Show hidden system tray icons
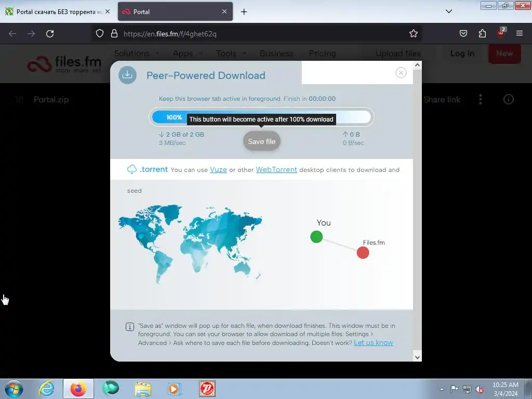532x399 pixels. tap(442, 389)
